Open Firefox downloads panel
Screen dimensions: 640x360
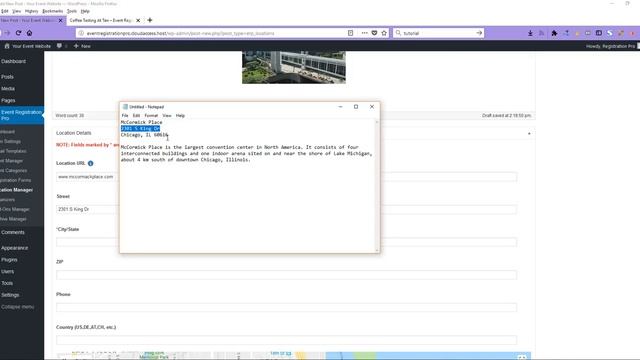[530, 33]
